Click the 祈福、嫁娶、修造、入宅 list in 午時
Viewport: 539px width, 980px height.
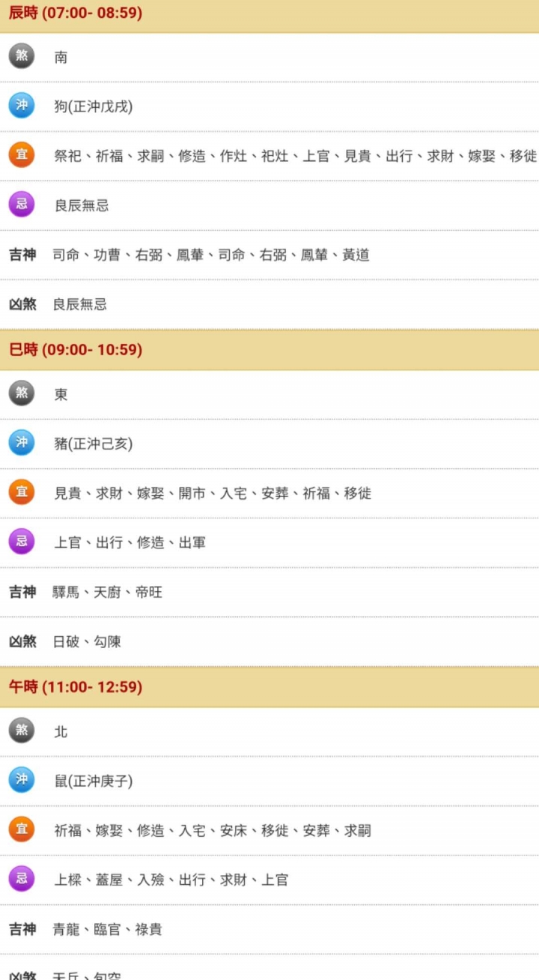[x=212, y=830]
